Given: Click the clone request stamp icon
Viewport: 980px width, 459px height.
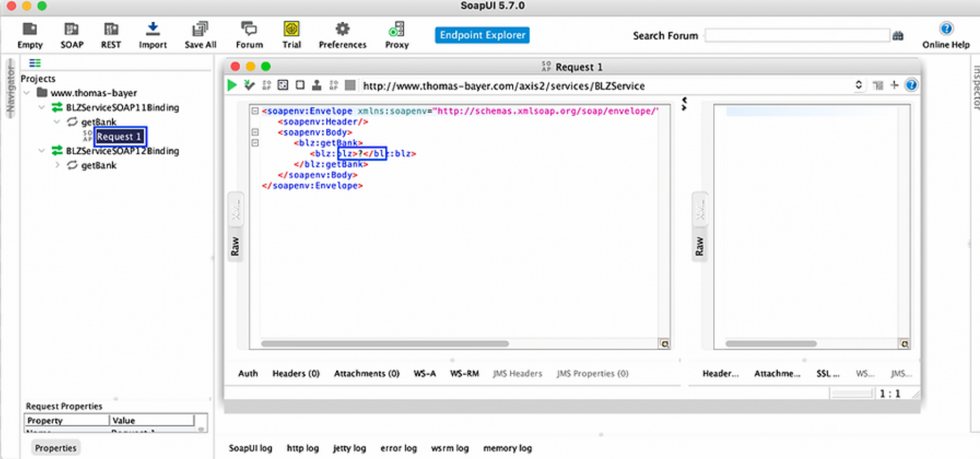Looking at the screenshot, I should [317, 85].
